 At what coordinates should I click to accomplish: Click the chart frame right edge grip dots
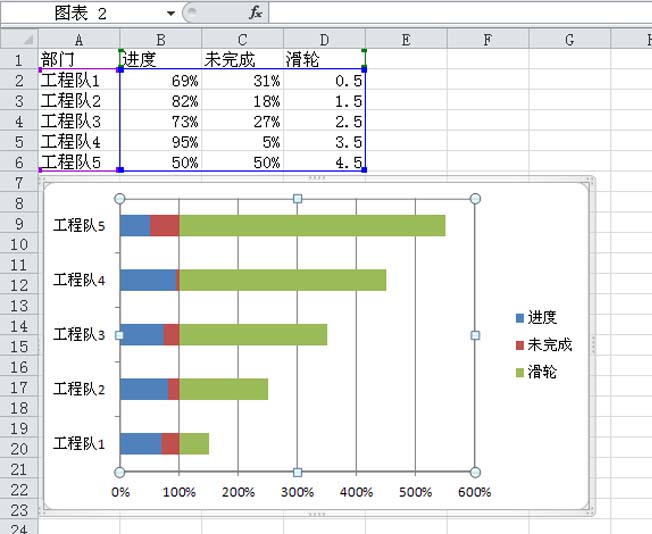(x=593, y=345)
